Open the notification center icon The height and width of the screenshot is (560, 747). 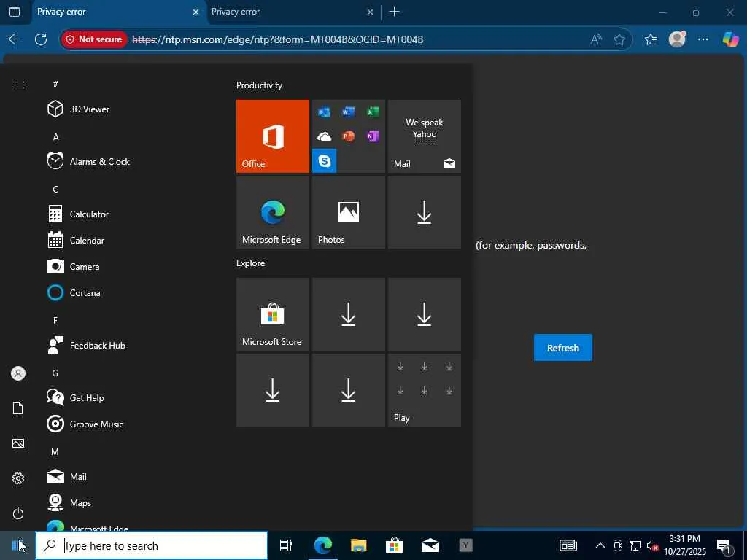tap(724, 545)
